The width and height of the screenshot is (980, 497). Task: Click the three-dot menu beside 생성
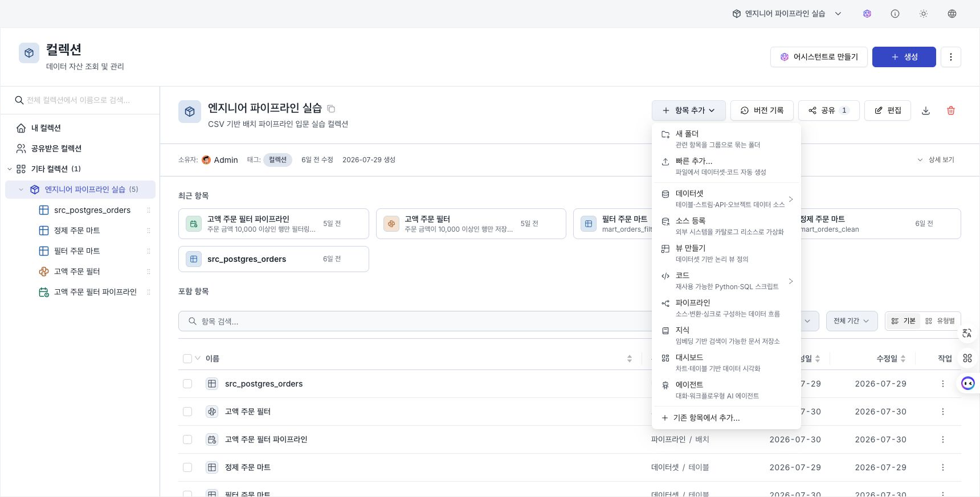[951, 57]
